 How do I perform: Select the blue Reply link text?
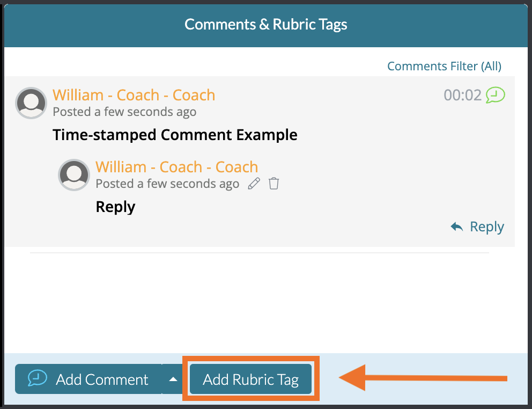(486, 227)
